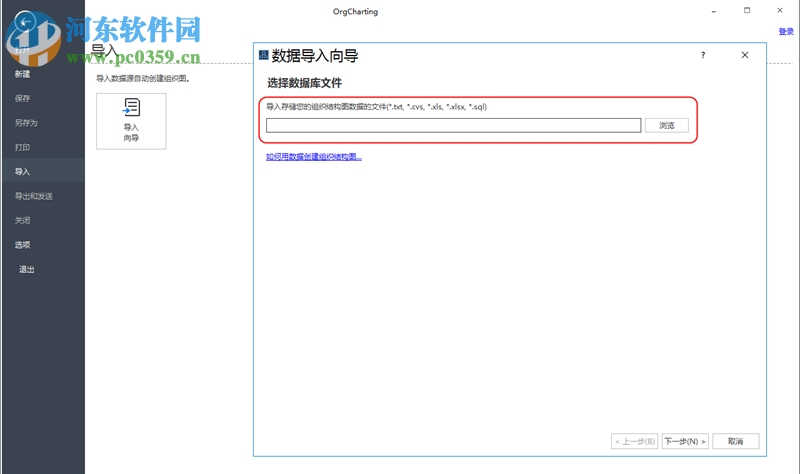Minimize the OrgCharting window
This screenshot has height=474, width=801.
(x=714, y=11)
